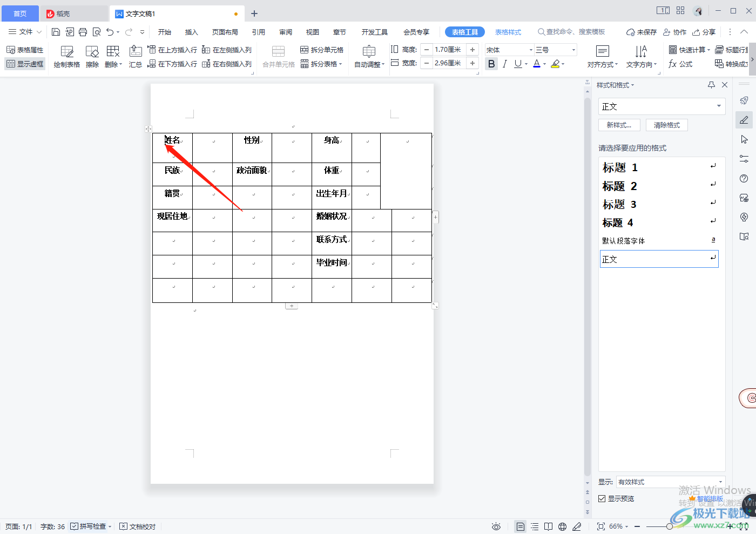Click the Print Preview icon
The image size is (756, 534).
pyautogui.click(x=97, y=32)
